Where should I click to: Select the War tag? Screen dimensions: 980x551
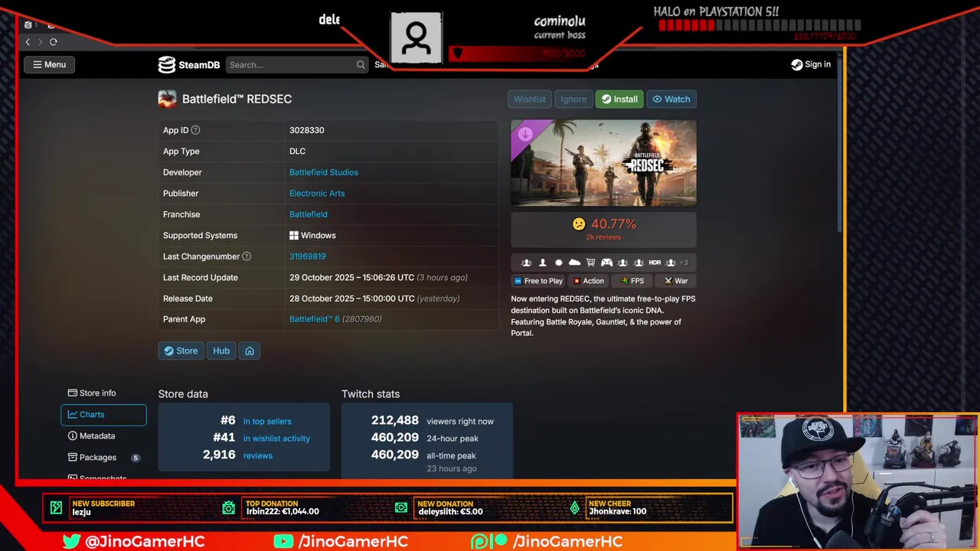point(676,281)
